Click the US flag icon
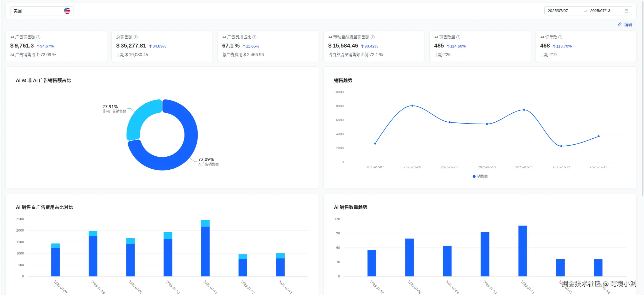Image resolution: width=644 pixels, height=295 pixels. [67, 11]
